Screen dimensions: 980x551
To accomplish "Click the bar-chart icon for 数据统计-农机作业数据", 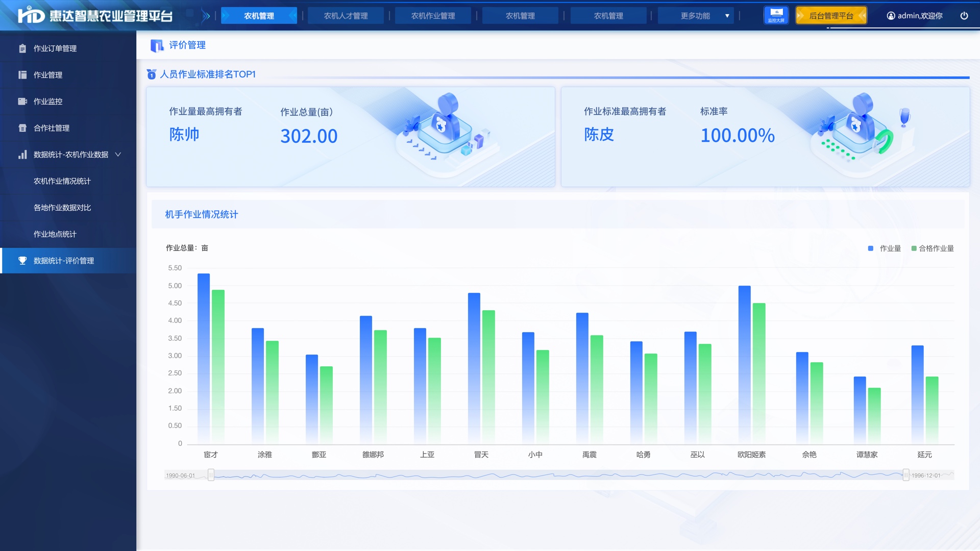I will 22,155.
